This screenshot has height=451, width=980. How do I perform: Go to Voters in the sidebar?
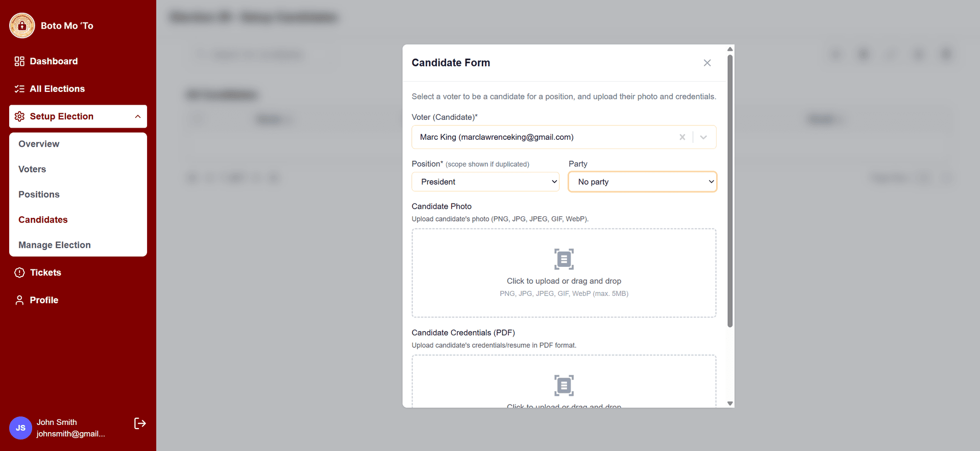[x=32, y=169]
